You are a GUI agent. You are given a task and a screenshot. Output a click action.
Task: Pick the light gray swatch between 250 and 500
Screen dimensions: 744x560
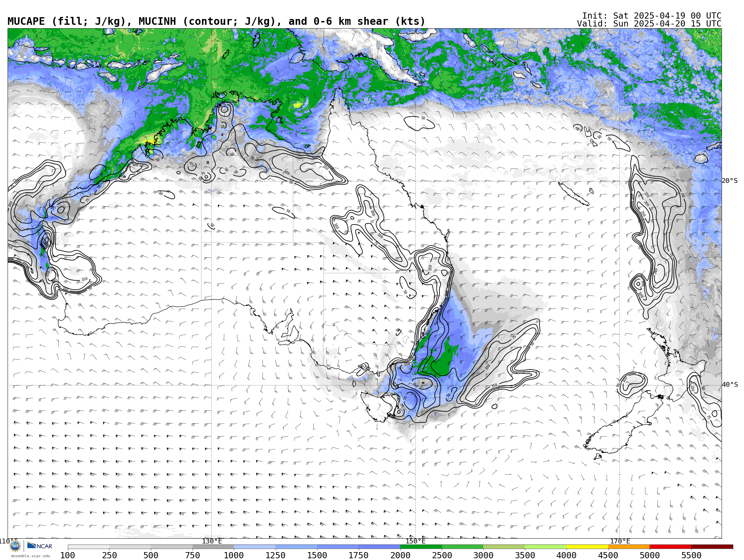(x=130, y=547)
